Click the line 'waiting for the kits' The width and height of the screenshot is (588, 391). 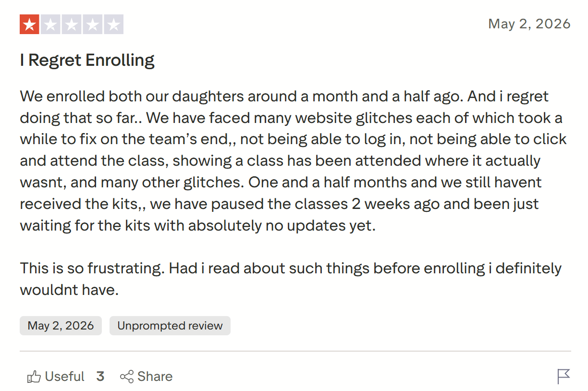click(x=197, y=225)
